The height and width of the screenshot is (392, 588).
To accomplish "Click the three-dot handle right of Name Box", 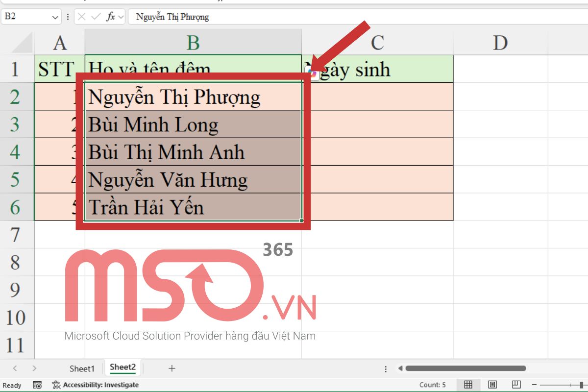I will [x=68, y=17].
